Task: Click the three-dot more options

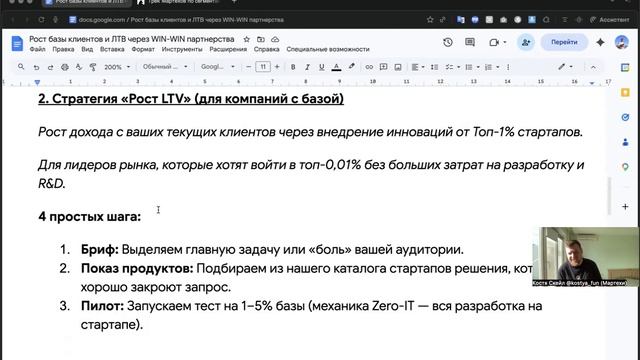Action: pos(508,67)
